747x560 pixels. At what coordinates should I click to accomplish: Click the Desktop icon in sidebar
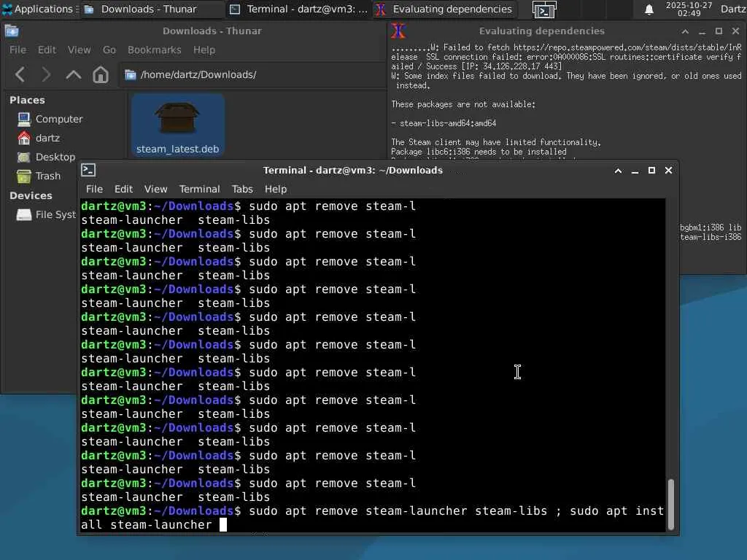pos(24,157)
